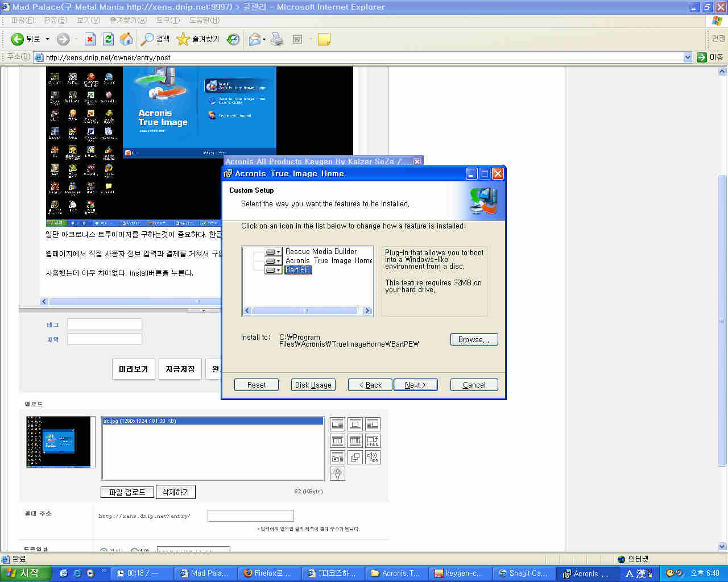
Task: Open the Help (도움말) menu
Action: pyautogui.click(x=204, y=20)
